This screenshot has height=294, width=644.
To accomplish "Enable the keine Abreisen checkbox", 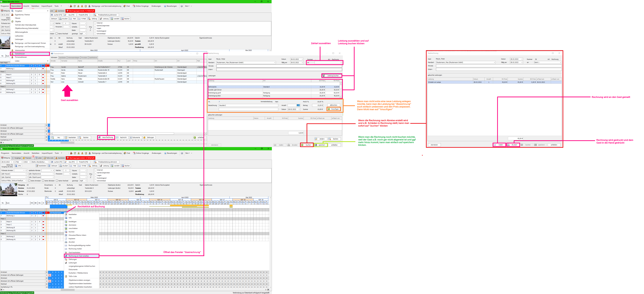I will coord(43,181).
